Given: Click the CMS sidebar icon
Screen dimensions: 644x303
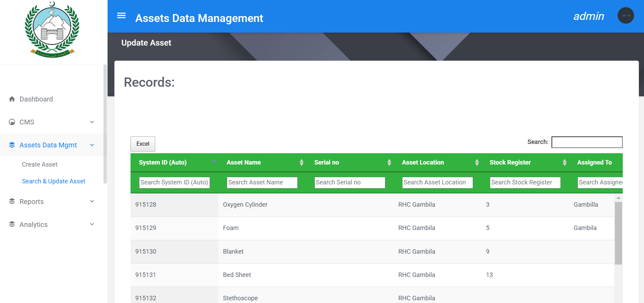Looking at the screenshot, I should pos(12,122).
